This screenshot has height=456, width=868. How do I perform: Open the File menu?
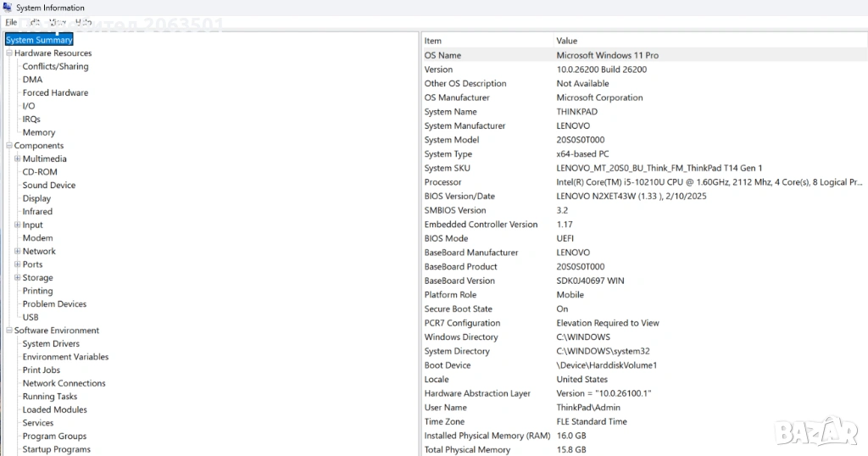(x=11, y=22)
